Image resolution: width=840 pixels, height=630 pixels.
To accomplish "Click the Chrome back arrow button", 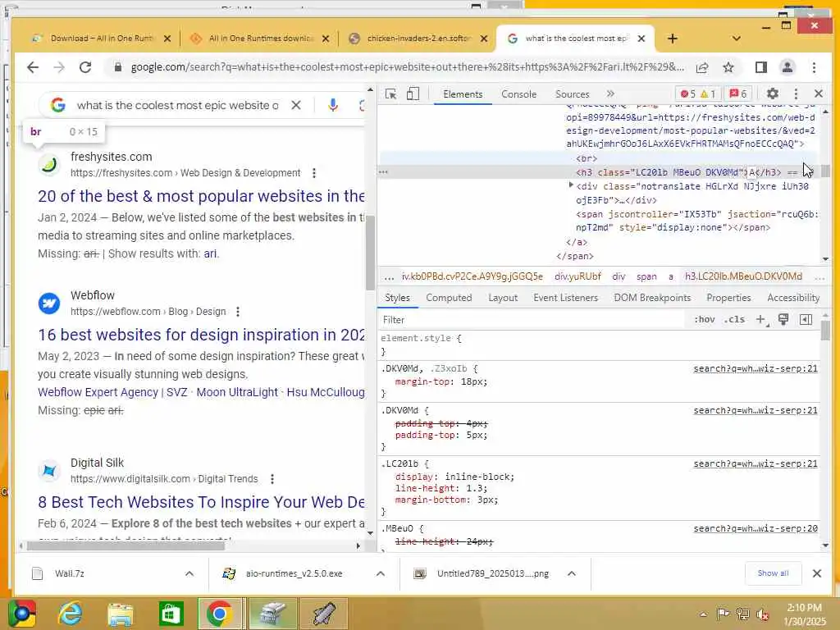I will point(33,67).
